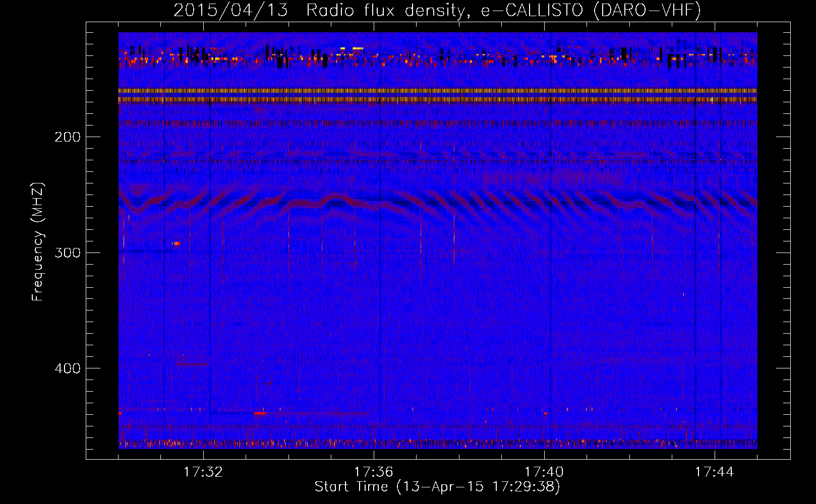
Task: Click the 17:40 time tick label
Action: pyautogui.click(x=544, y=472)
